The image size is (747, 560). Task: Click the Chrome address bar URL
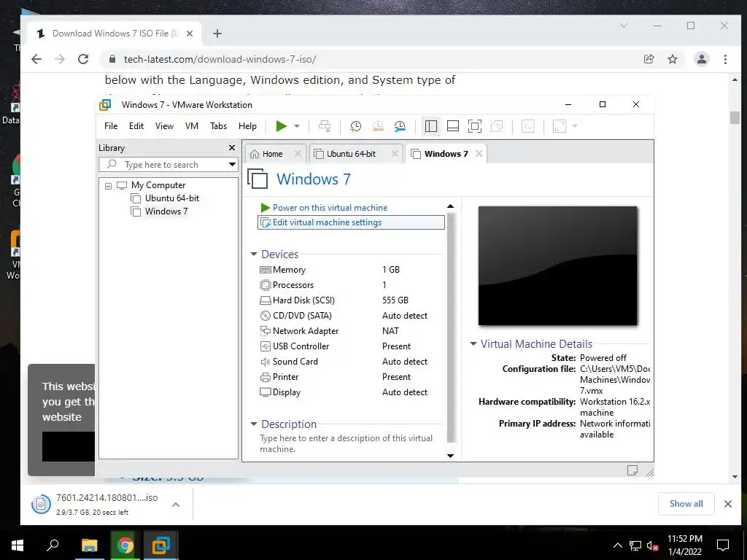pos(220,59)
